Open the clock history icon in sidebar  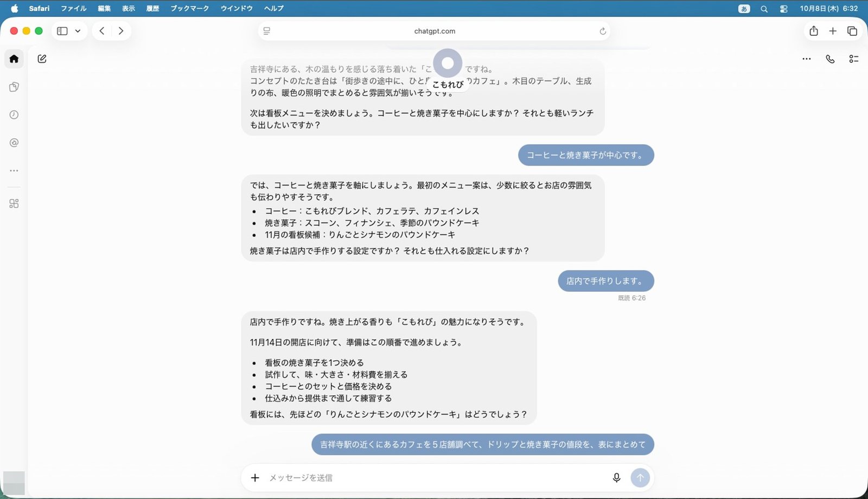[x=14, y=114]
